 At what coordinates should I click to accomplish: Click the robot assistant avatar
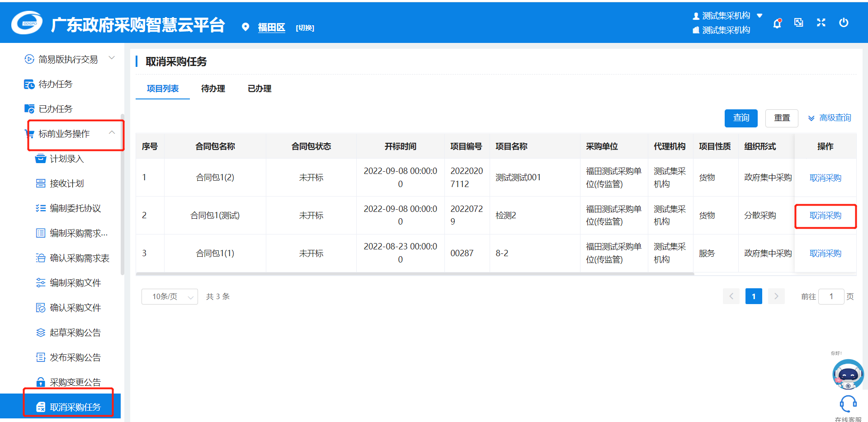[x=848, y=374]
